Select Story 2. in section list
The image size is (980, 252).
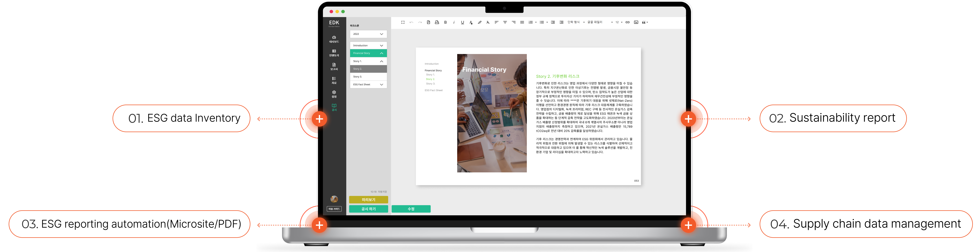368,69
